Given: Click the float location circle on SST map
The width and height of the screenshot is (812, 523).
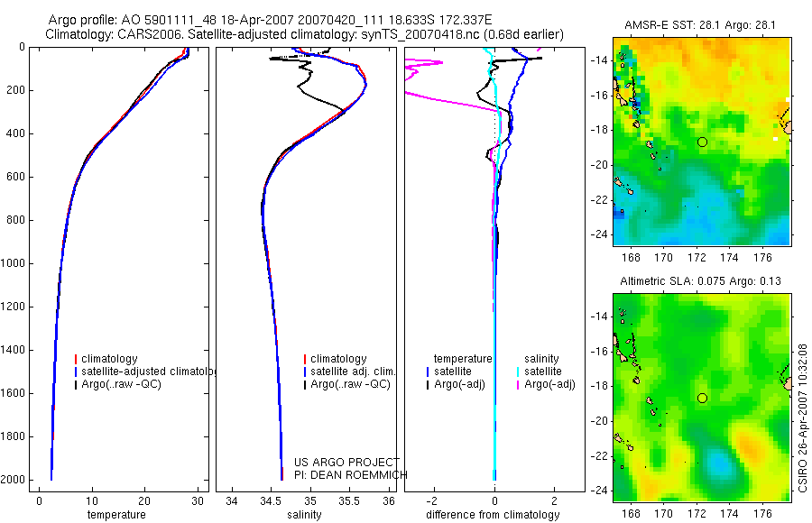Looking at the screenshot, I should coord(702,142).
